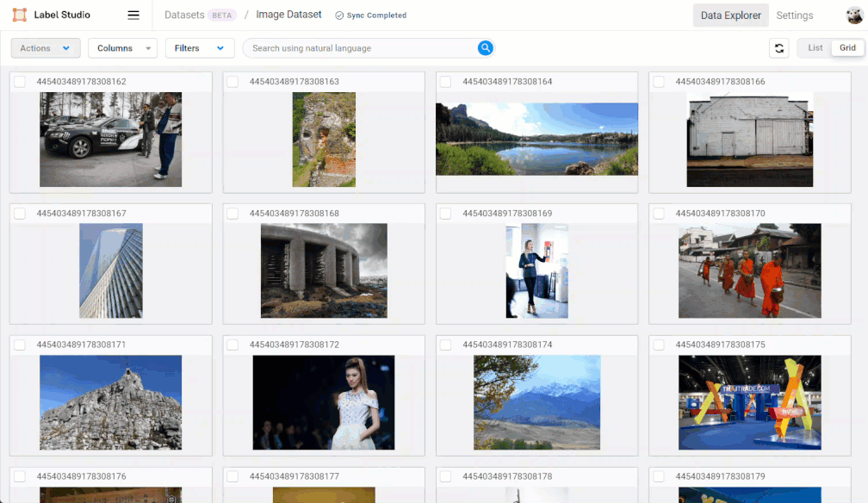Click the Sync Completed status icon
The height and width of the screenshot is (503, 868).
341,15
